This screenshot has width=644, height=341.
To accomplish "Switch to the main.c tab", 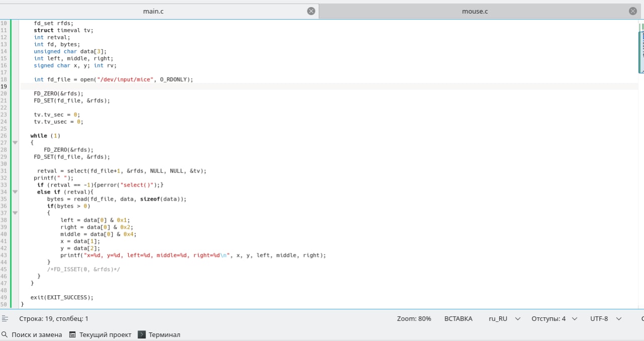I will [x=153, y=11].
